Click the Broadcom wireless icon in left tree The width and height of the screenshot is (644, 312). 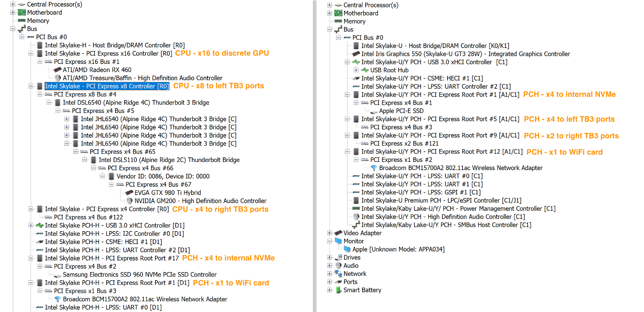[x=58, y=299]
